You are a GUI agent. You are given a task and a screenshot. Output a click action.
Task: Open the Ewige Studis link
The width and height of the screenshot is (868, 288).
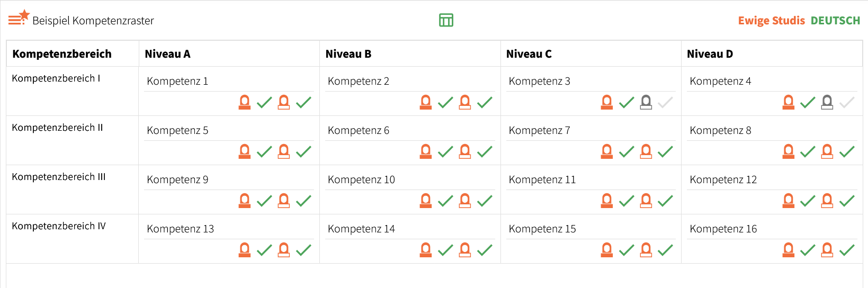[771, 21]
